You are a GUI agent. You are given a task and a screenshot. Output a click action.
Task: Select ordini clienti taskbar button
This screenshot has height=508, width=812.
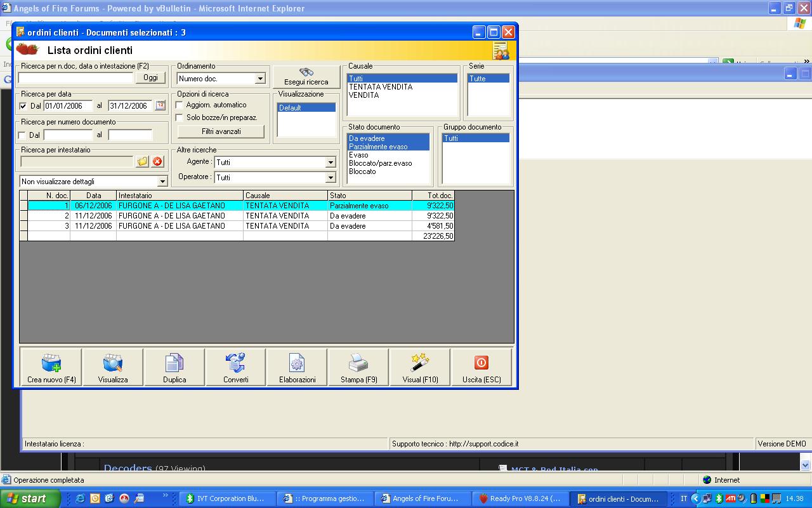pos(619,498)
